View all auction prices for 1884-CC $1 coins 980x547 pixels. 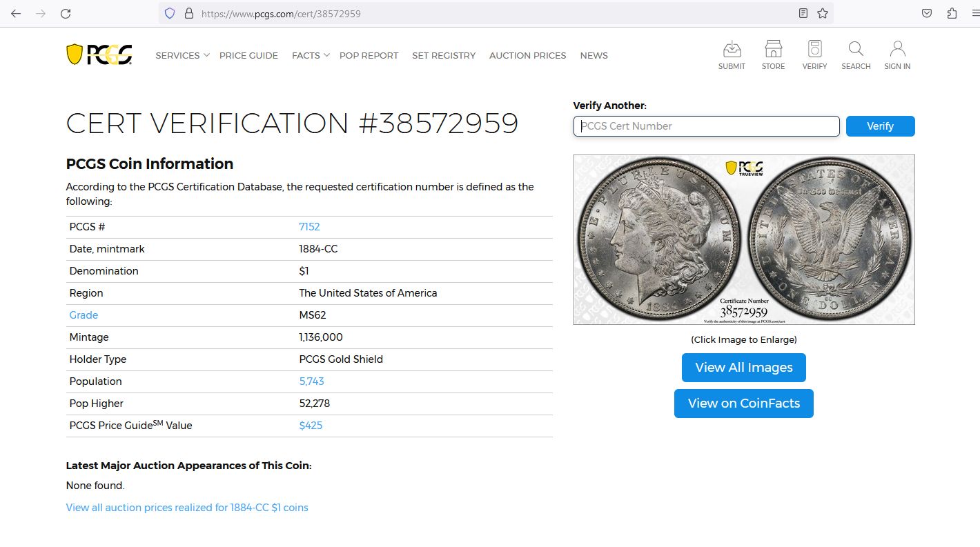[x=187, y=508]
